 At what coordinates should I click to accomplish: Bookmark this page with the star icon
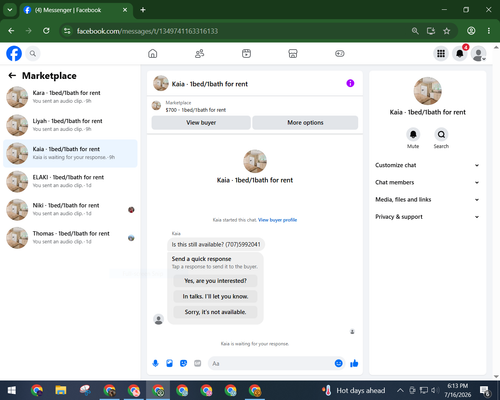[x=447, y=31]
